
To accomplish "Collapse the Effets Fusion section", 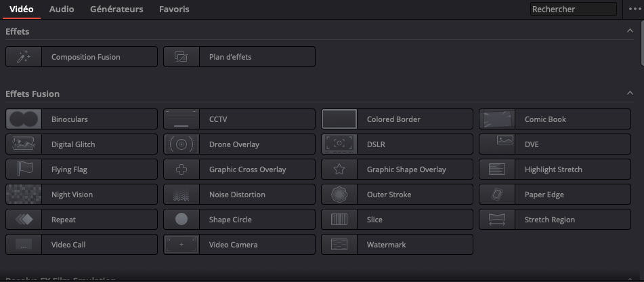I will click(630, 94).
